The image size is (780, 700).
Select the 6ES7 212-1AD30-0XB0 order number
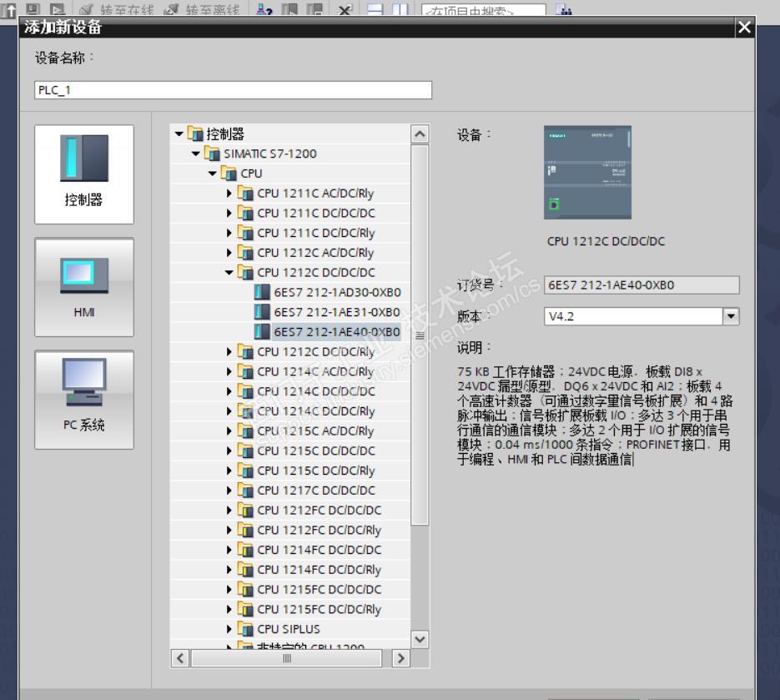(x=337, y=293)
